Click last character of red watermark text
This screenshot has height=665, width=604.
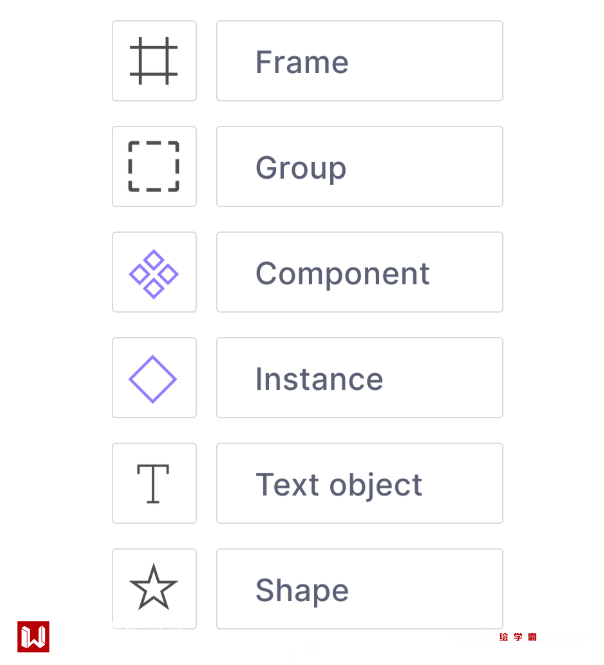tap(533, 637)
